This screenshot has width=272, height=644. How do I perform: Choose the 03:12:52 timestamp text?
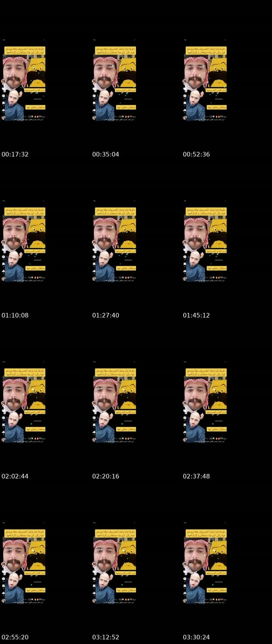pyautogui.click(x=105, y=638)
